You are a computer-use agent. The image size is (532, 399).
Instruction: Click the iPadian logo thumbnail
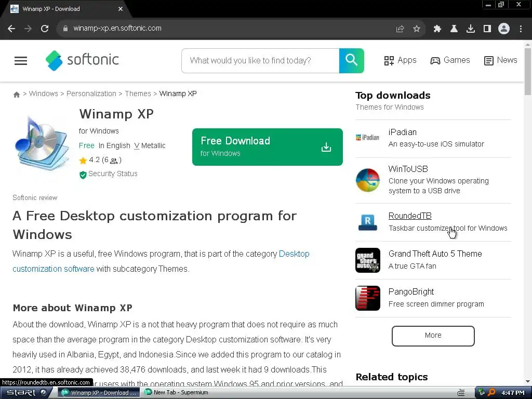coord(367,137)
